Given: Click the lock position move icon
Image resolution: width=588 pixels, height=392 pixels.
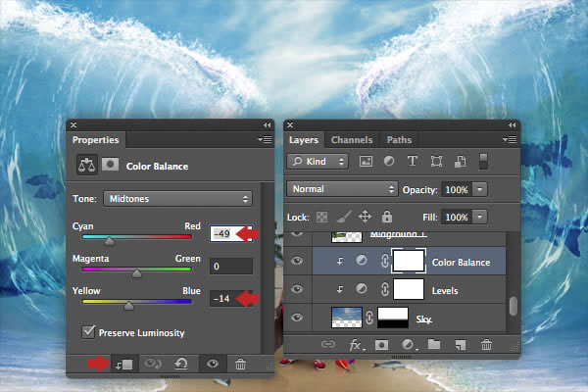Looking at the screenshot, I should [365, 217].
